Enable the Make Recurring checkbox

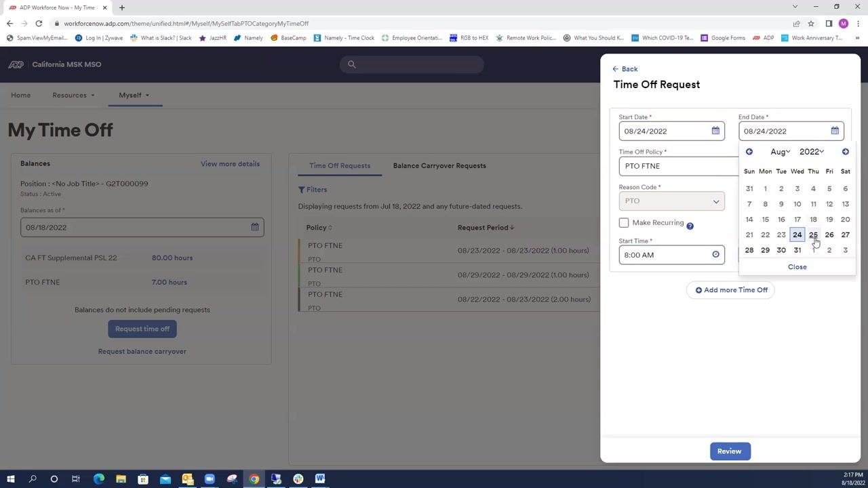point(624,223)
